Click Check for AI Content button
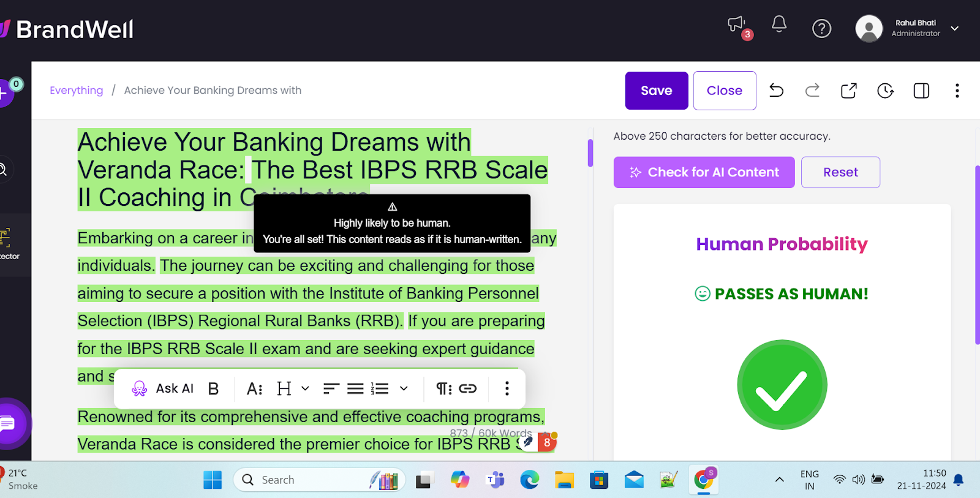This screenshot has width=980, height=498. 704,172
